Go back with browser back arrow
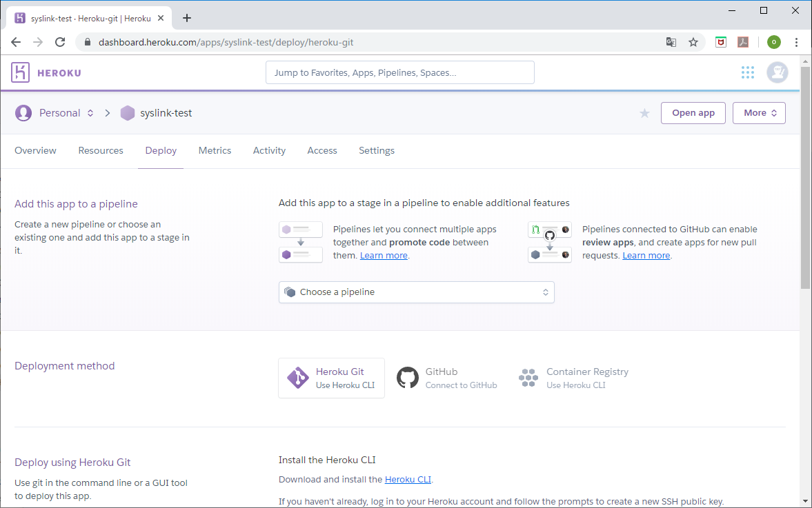 [x=16, y=43]
